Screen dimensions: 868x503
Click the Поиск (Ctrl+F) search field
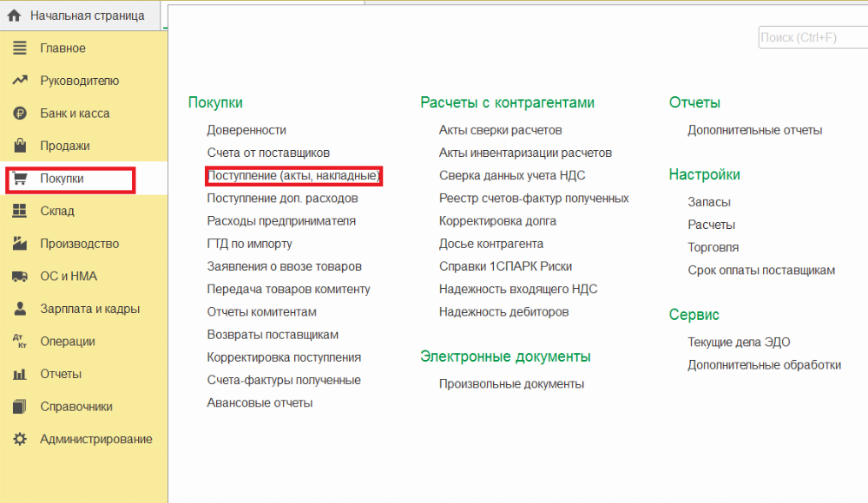point(812,38)
